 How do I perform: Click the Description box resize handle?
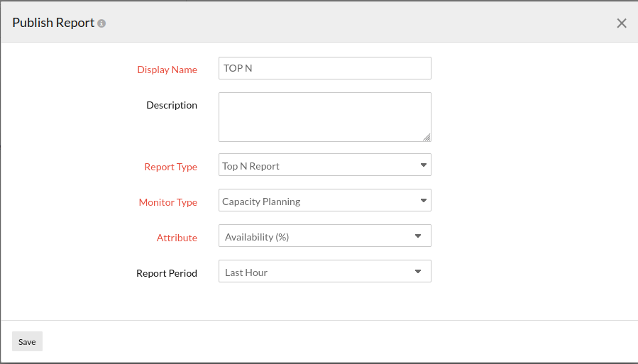pyautogui.click(x=427, y=137)
